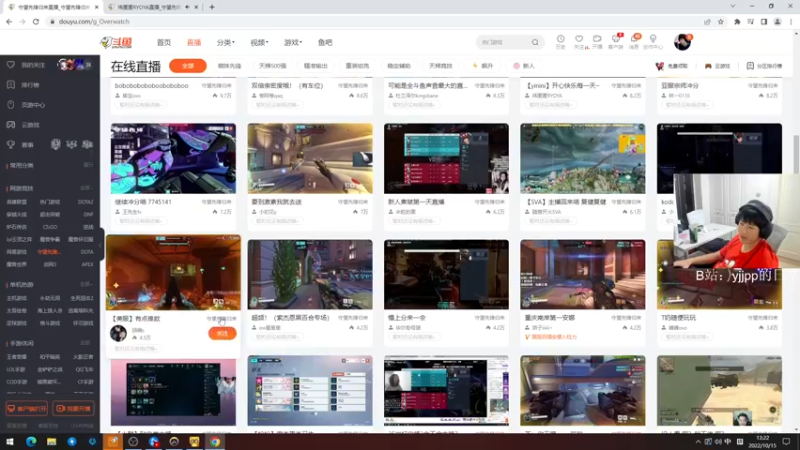Select the 天梯500强 filter tab
The width and height of the screenshot is (800, 450).
click(272, 66)
